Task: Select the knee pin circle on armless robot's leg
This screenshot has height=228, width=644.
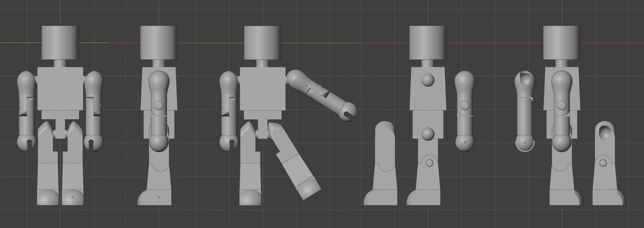Action: pos(429,163)
